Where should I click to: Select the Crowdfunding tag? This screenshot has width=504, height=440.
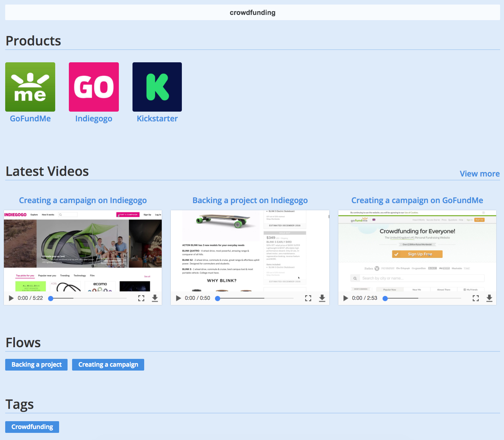pos(32,427)
